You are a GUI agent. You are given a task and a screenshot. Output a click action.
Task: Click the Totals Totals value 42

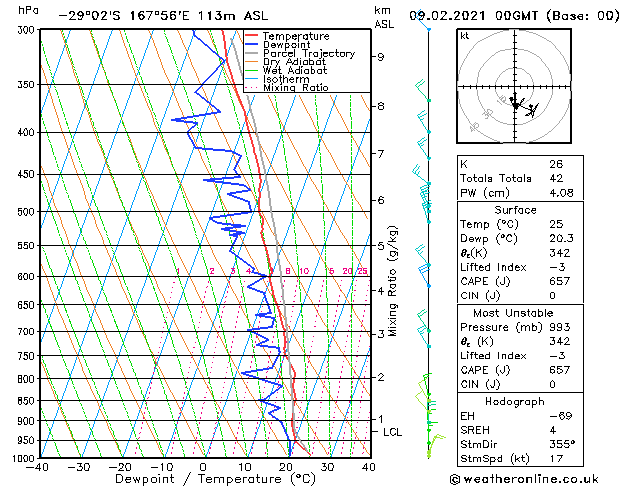tap(556, 178)
